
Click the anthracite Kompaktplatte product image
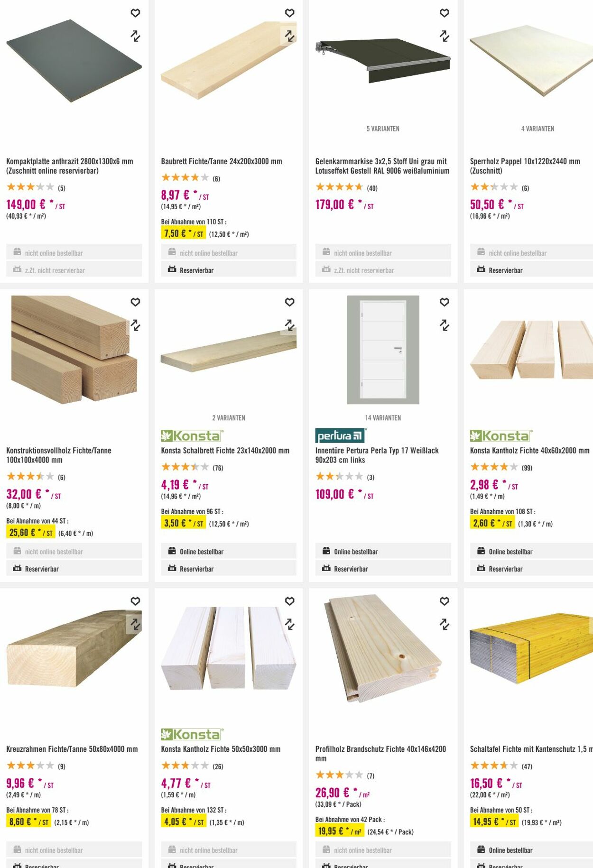(x=74, y=61)
